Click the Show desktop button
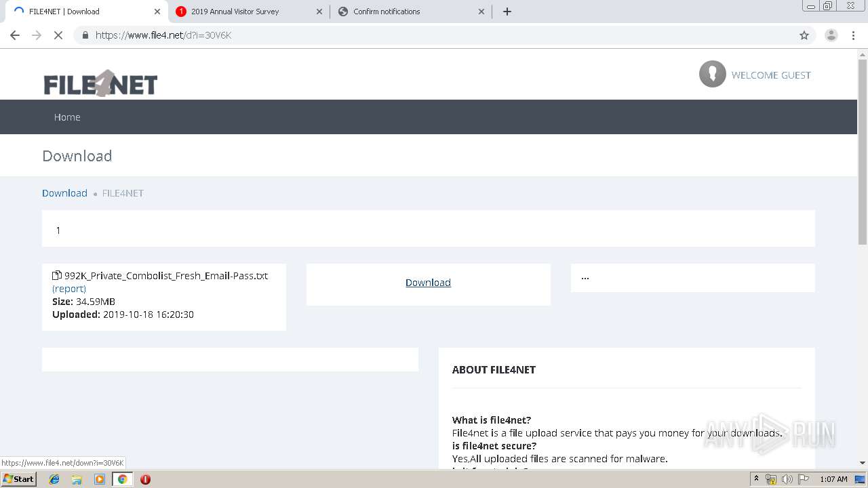The height and width of the screenshot is (488, 868). pos(861,479)
